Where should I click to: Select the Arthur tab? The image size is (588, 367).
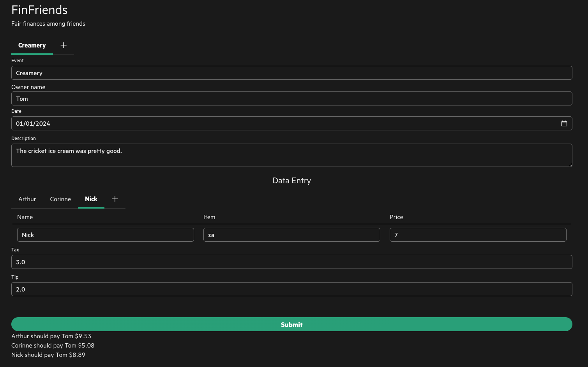(27, 199)
